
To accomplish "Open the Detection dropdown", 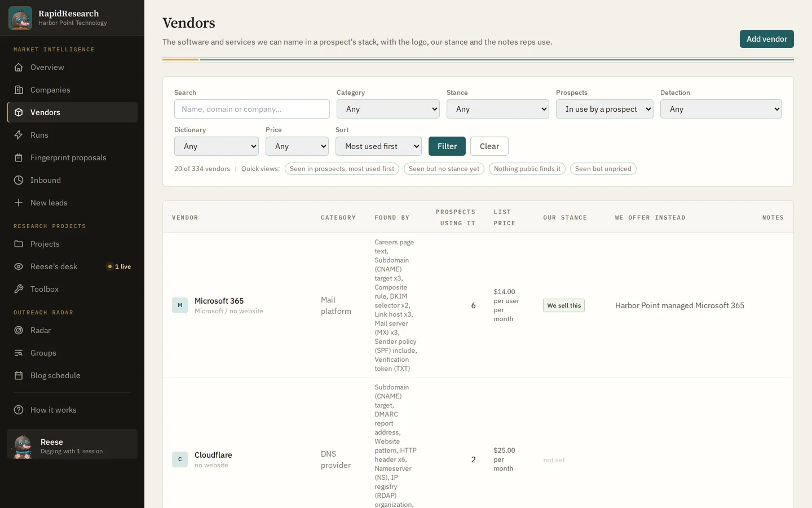I will point(721,109).
